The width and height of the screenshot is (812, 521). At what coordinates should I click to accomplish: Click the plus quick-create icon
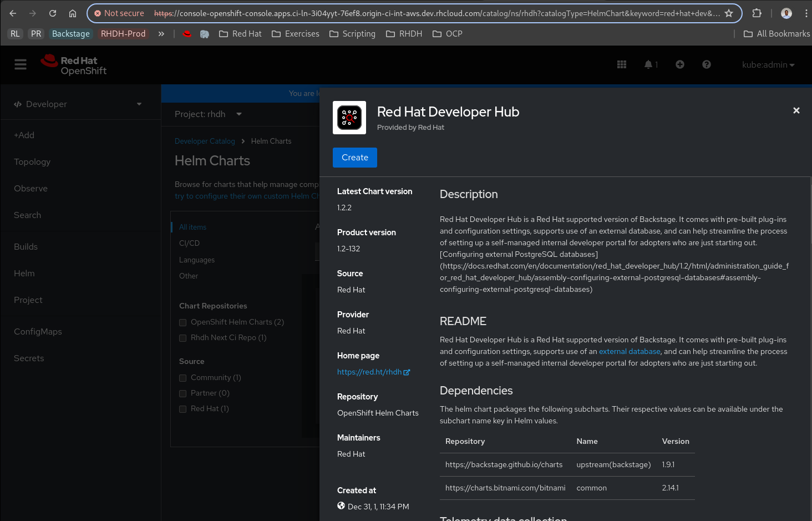(x=680, y=65)
